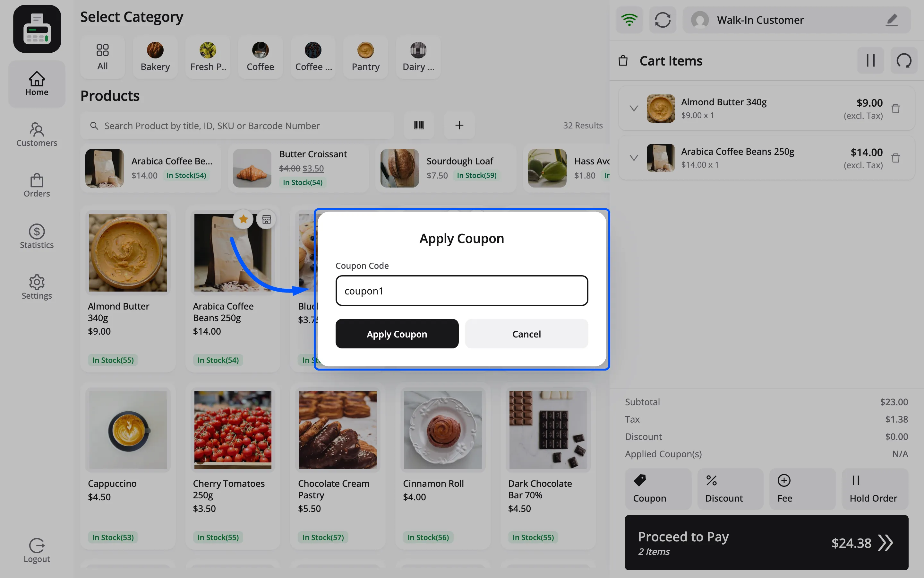Click the sync refresh icon
Screen dimensions: 924x578
[663, 20]
